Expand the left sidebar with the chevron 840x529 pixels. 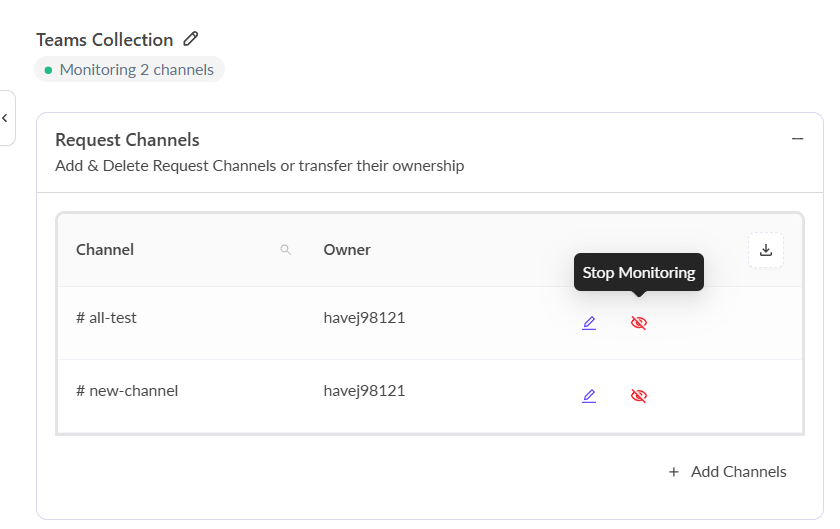click(5, 118)
